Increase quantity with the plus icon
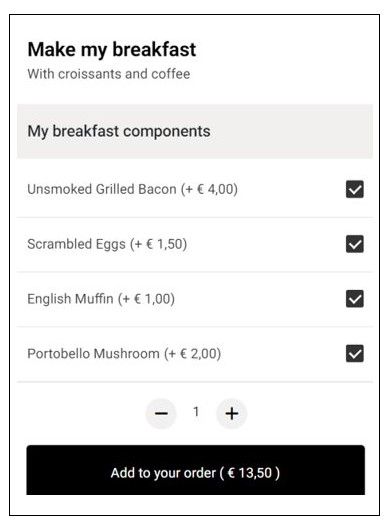Screen dimensions: 390x522 click(x=232, y=413)
